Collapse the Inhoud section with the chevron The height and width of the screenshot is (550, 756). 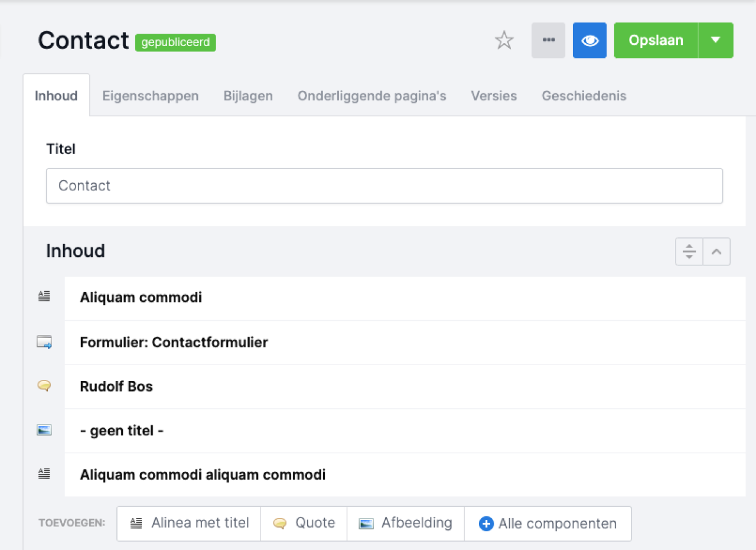[x=716, y=251]
